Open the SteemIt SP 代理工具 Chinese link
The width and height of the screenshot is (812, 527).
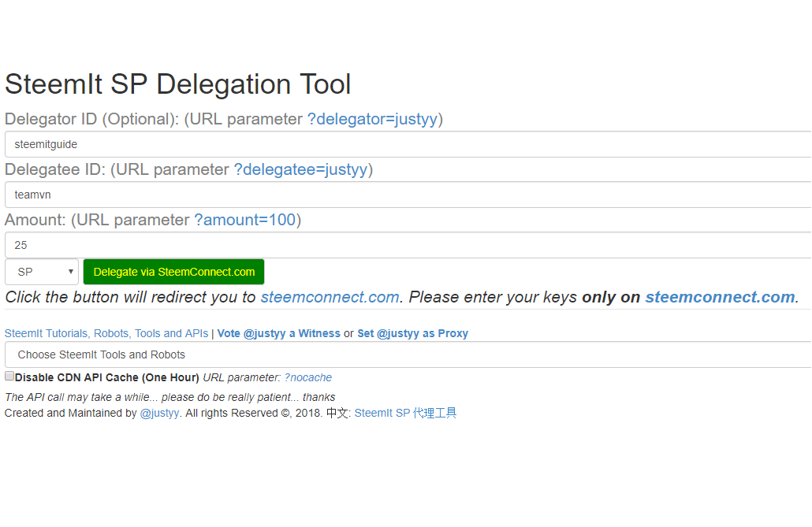(405, 413)
